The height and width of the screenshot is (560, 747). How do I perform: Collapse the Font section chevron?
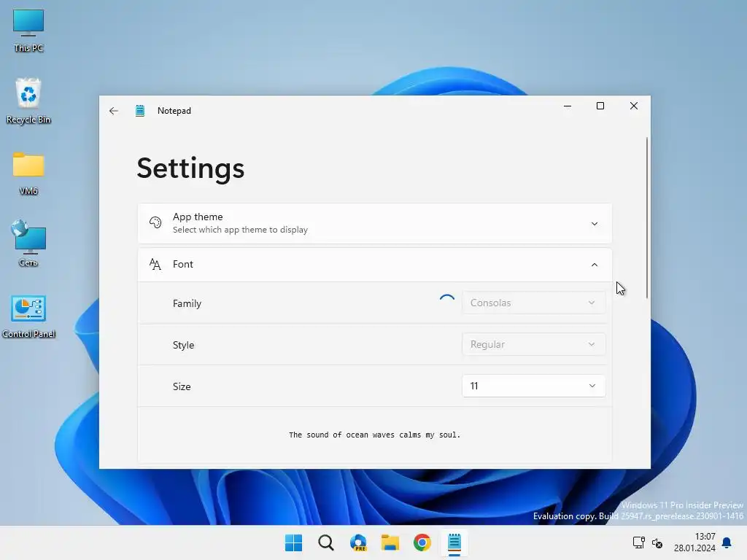click(594, 265)
